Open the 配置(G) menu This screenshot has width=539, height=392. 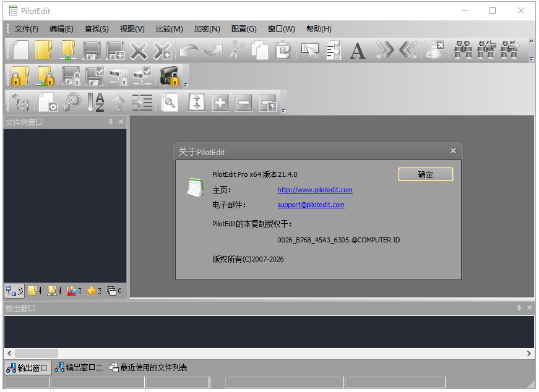[244, 29]
